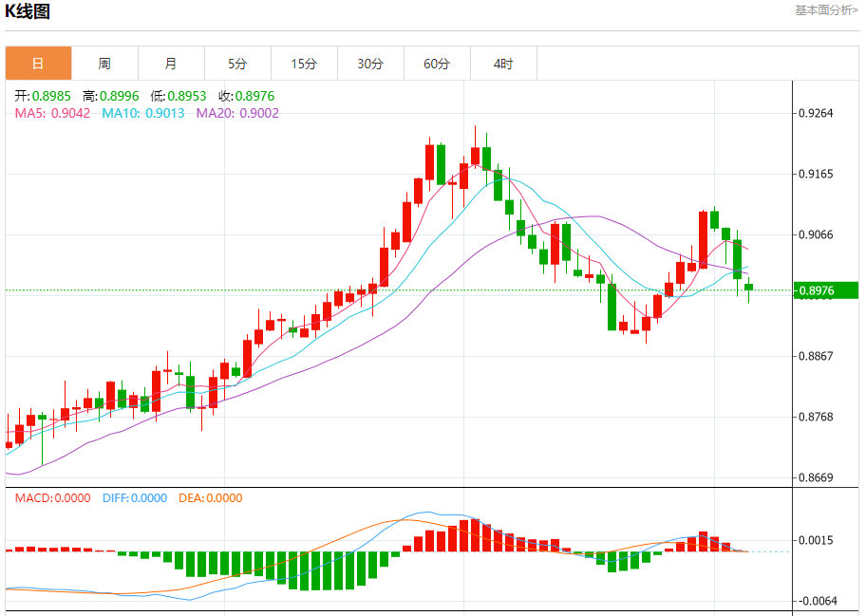This screenshot has height=616, width=866.
Task: Click the DIFF:0.0000 indicator label
Action: 135,498
